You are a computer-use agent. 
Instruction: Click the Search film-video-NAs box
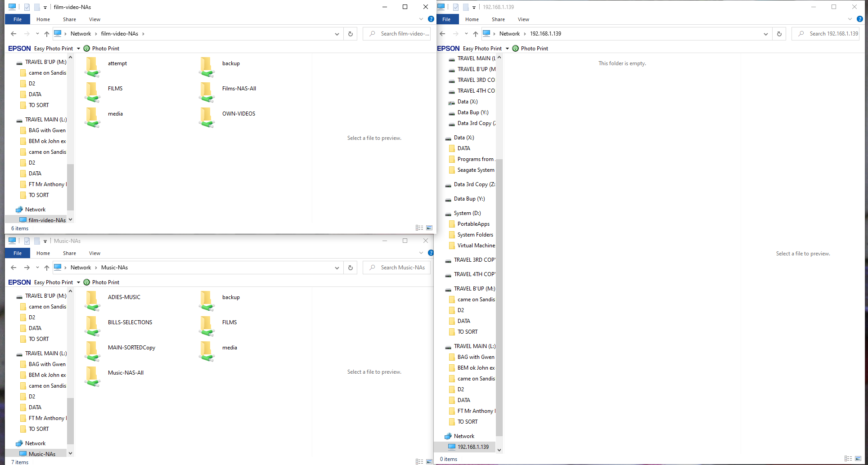(396, 34)
